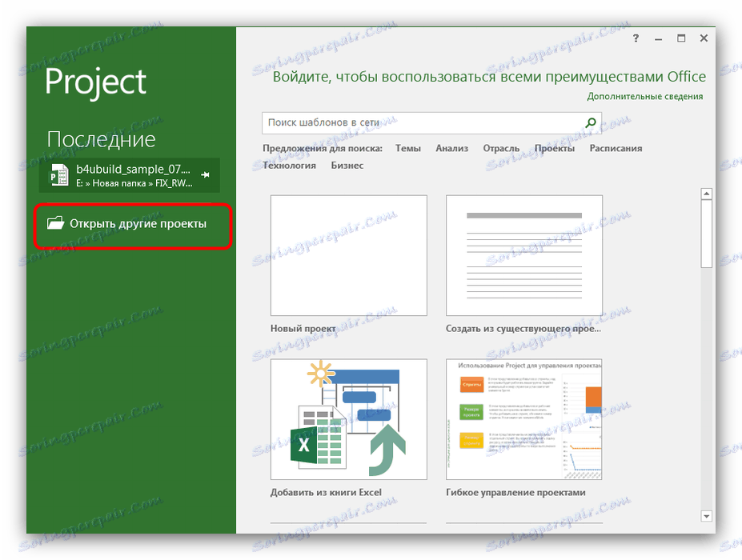Choose "Добавить из книги Excel" template thumbnail
The image size is (742, 560).
click(349, 419)
